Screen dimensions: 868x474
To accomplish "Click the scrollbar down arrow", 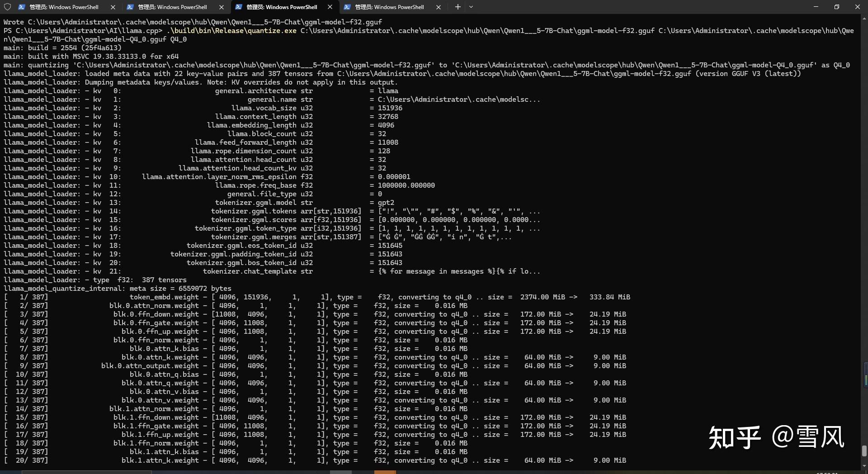I will pos(864,466).
